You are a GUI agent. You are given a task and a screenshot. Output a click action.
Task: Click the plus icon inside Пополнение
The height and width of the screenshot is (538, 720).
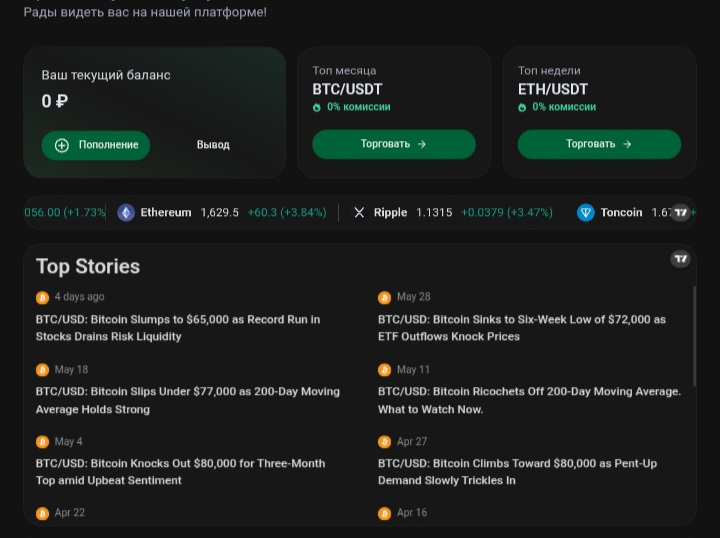(62, 146)
